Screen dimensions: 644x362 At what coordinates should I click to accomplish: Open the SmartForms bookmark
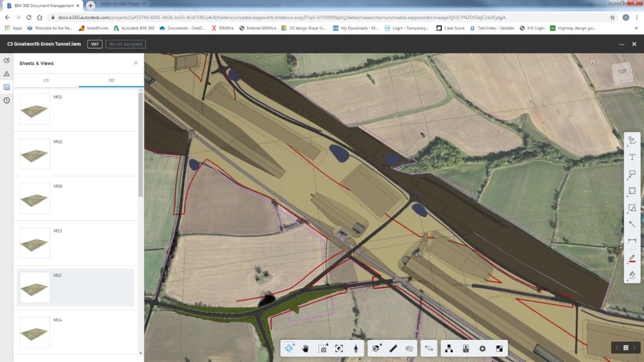[93, 28]
